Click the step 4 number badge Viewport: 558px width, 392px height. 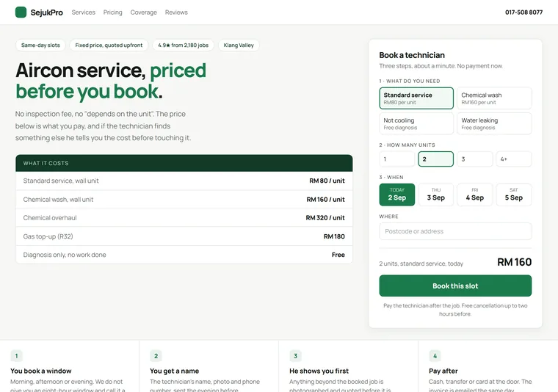[x=435, y=356]
